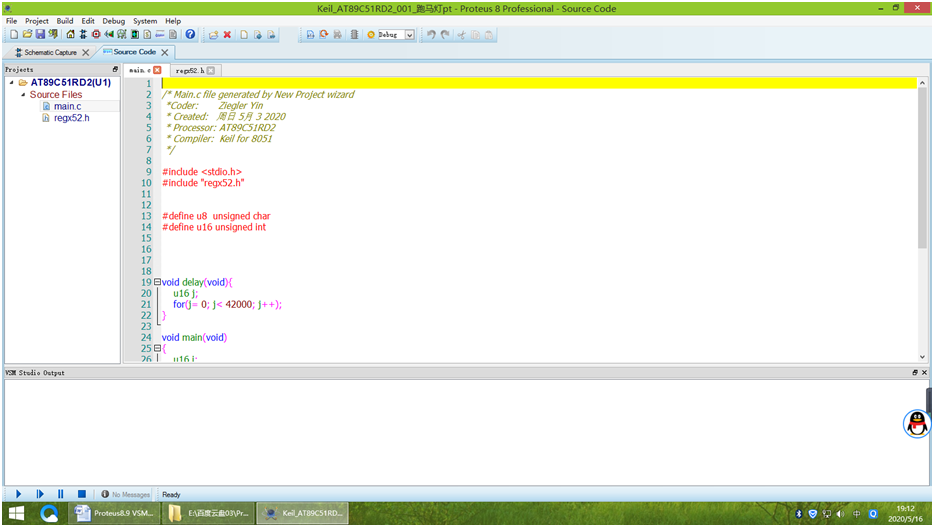
Task: Click the add project folder icon
Action: point(213,35)
